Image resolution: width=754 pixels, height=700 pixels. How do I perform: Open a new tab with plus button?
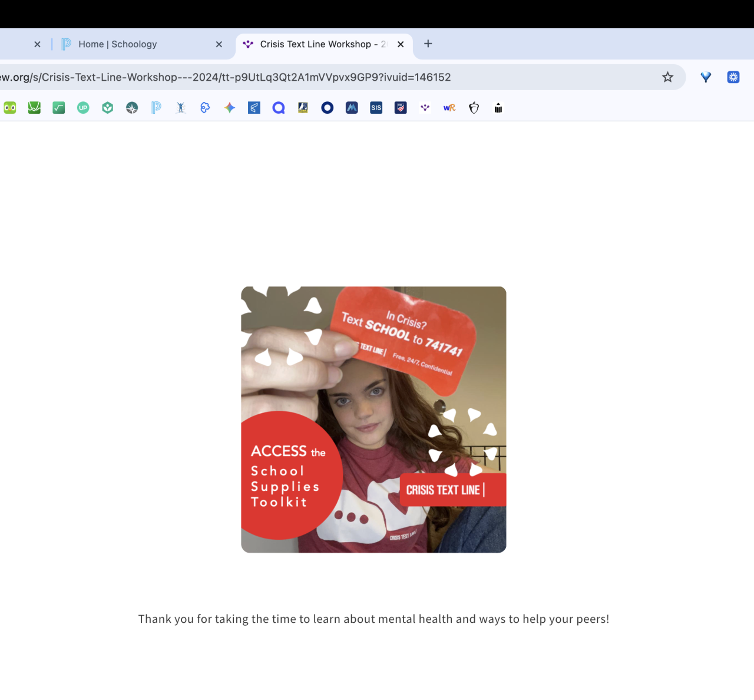pyautogui.click(x=428, y=44)
